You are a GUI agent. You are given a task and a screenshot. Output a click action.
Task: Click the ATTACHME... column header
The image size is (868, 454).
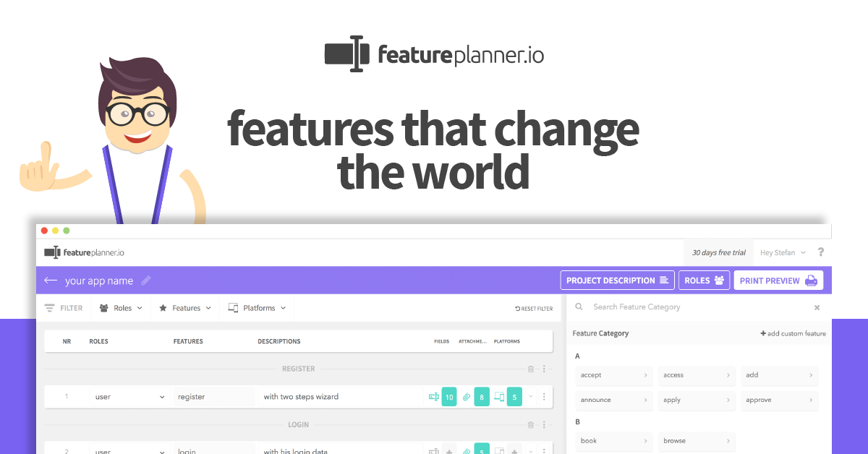coord(473,341)
